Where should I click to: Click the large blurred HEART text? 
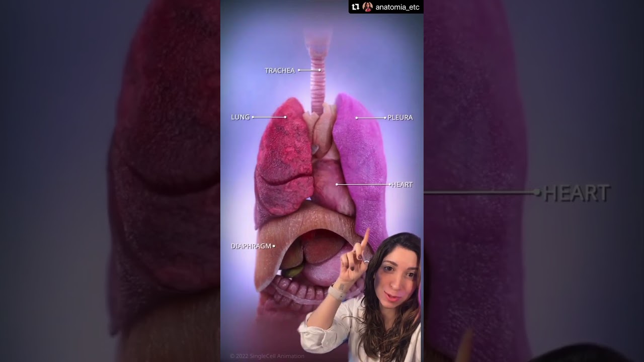577,193
